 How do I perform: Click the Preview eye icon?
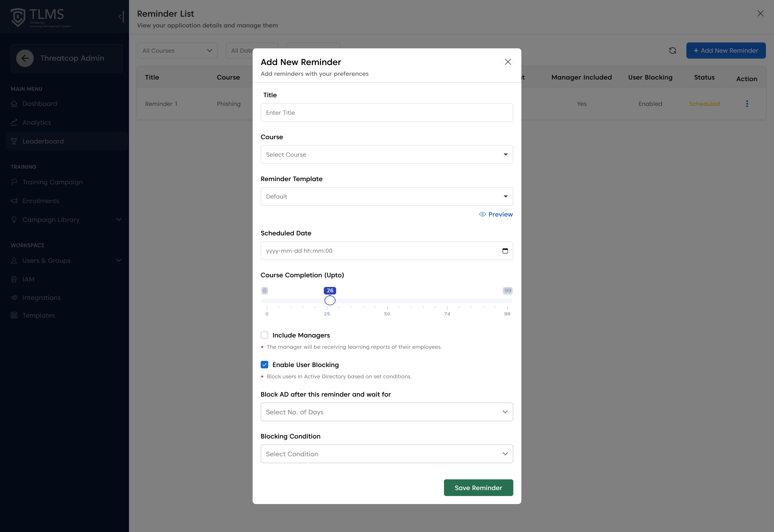482,214
